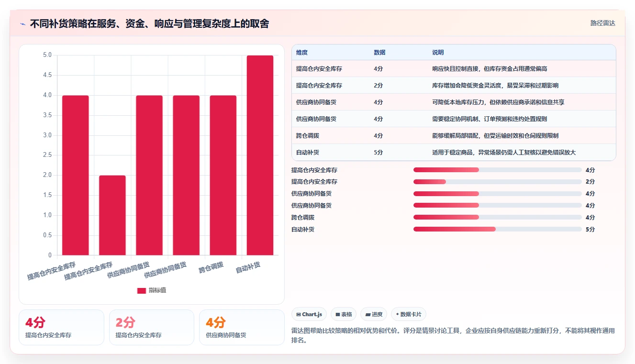
Task: Click the 跨仓调拨 bar in the chart
Action: click(x=223, y=175)
